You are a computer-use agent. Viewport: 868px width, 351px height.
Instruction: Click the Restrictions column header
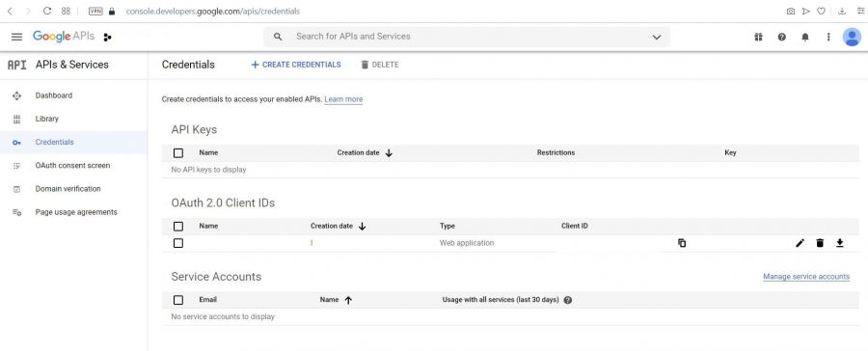pos(556,152)
